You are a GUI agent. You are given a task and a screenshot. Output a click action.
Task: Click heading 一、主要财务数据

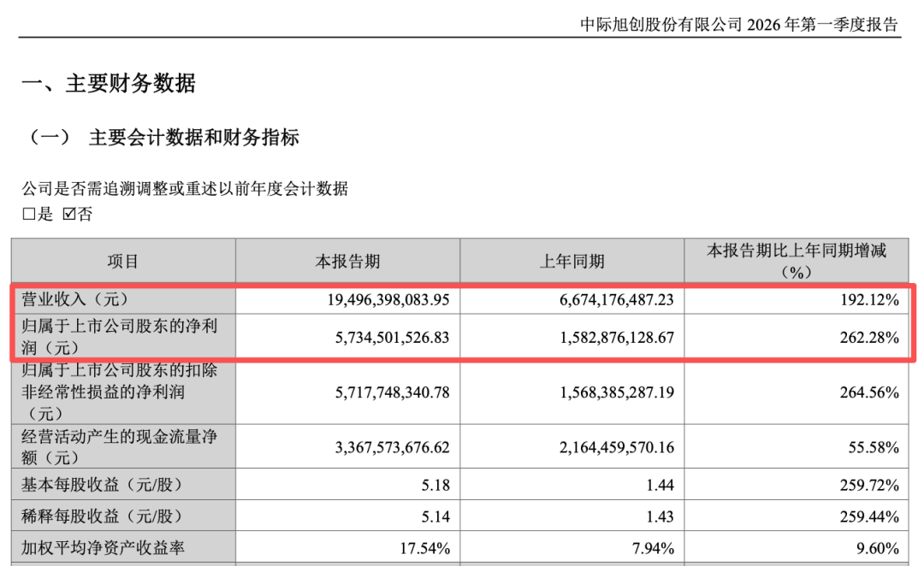coord(109,83)
